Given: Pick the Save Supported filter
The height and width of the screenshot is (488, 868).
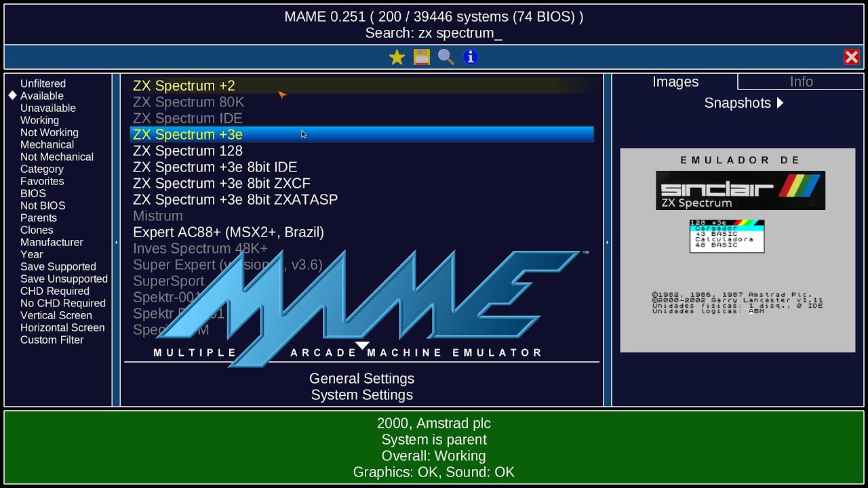Looking at the screenshot, I should click(58, 267).
